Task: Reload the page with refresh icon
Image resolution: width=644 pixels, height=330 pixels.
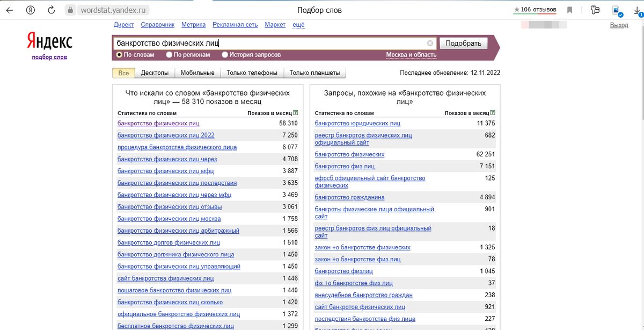Action: [52, 10]
